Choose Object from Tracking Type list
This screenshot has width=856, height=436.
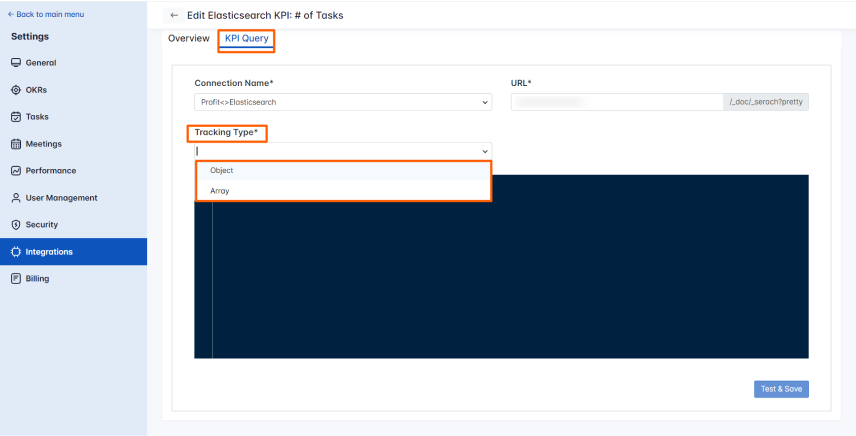tap(343, 171)
